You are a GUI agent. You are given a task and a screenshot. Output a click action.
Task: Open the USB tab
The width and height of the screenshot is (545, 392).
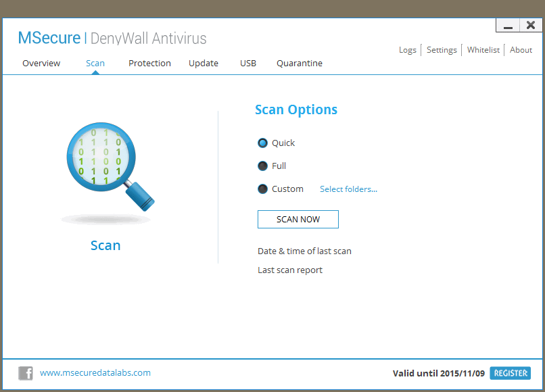(248, 64)
